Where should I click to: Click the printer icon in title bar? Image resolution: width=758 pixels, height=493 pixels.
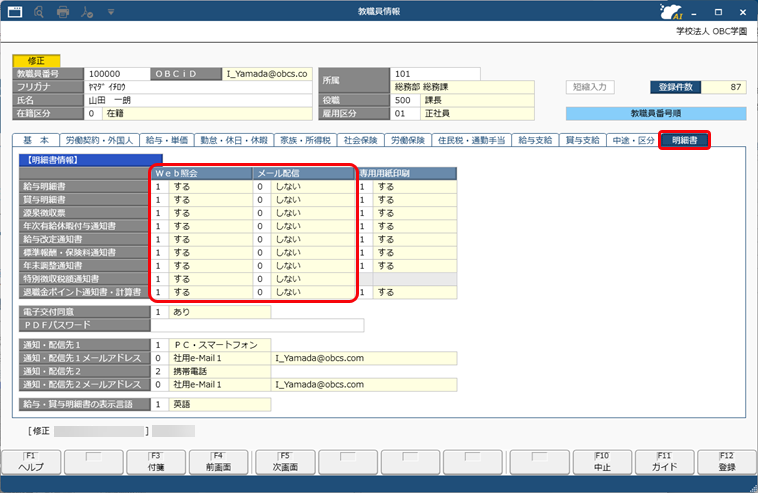[x=63, y=12]
